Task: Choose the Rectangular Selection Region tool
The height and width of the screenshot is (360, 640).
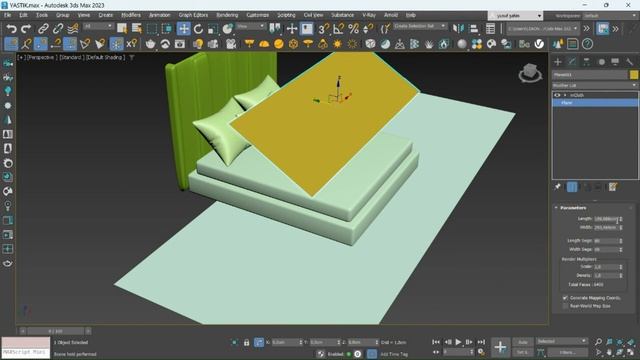Action: point(152,29)
